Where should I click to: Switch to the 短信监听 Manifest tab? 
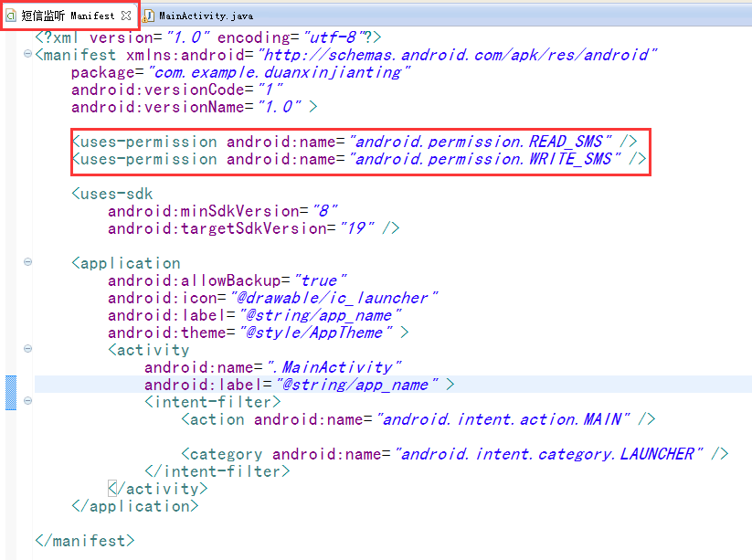tap(68, 16)
